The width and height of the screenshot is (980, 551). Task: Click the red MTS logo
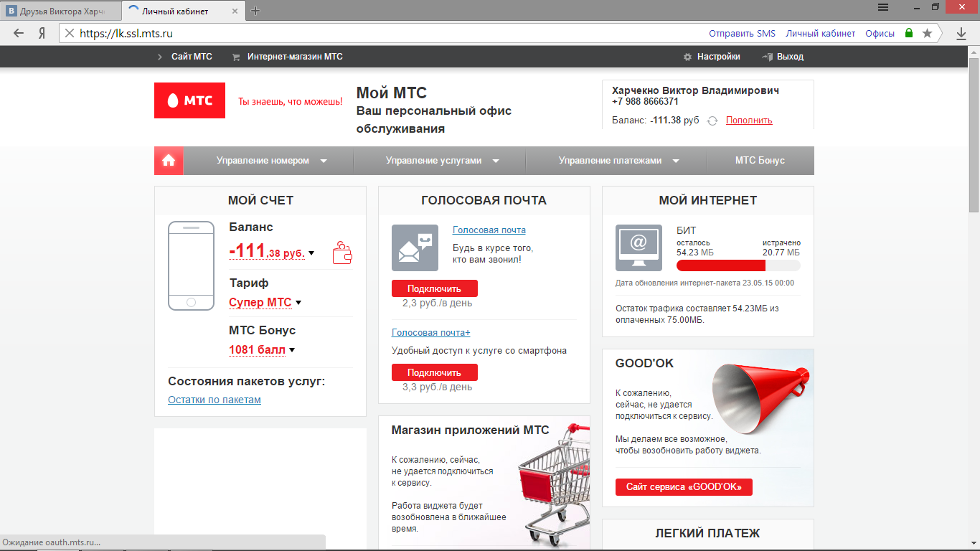tap(189, 100)
